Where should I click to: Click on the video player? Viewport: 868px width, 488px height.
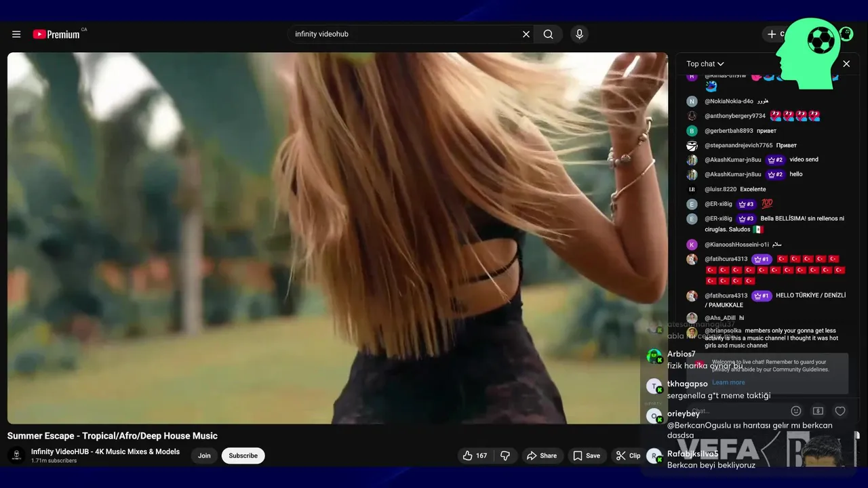coord(338,238)
